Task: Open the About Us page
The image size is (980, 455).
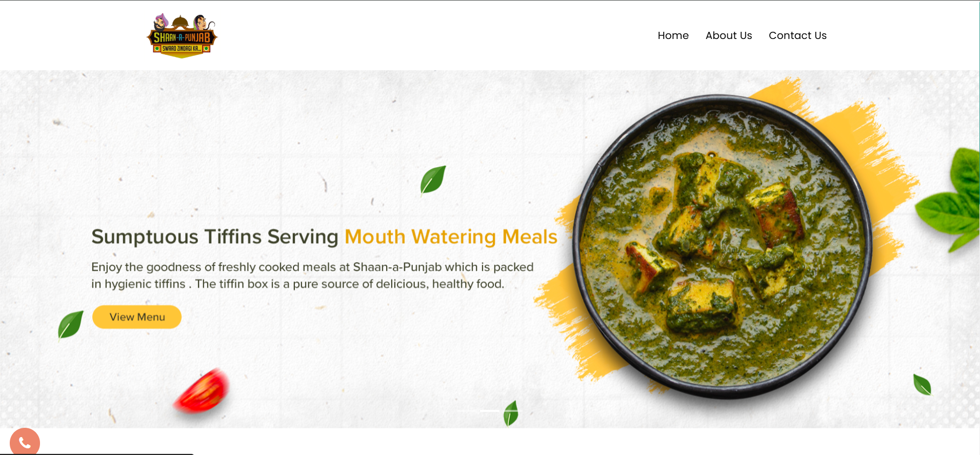Action: point(728,35)
